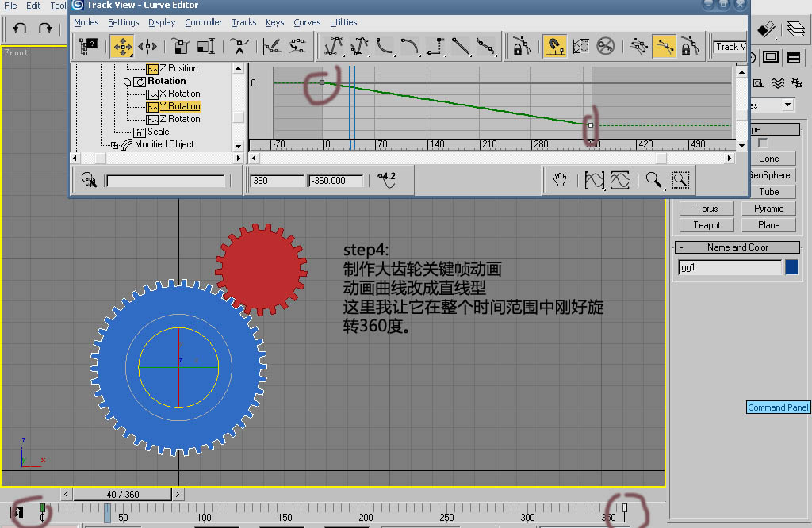Open the Modes menu
Viewport: 812px width, 528px height.
point(86,22)
